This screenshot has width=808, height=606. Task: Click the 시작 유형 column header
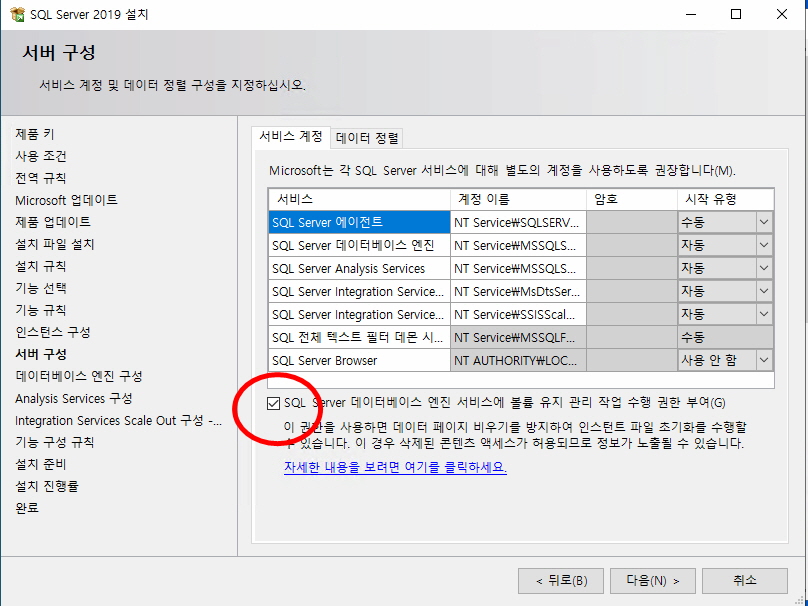tap(726, 199)
